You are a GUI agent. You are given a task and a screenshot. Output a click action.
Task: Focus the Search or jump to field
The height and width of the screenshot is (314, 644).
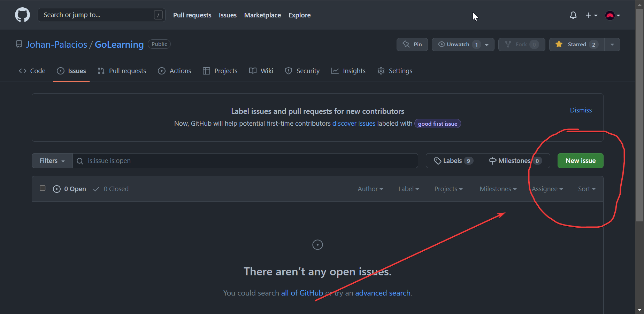tap(101, 15)
